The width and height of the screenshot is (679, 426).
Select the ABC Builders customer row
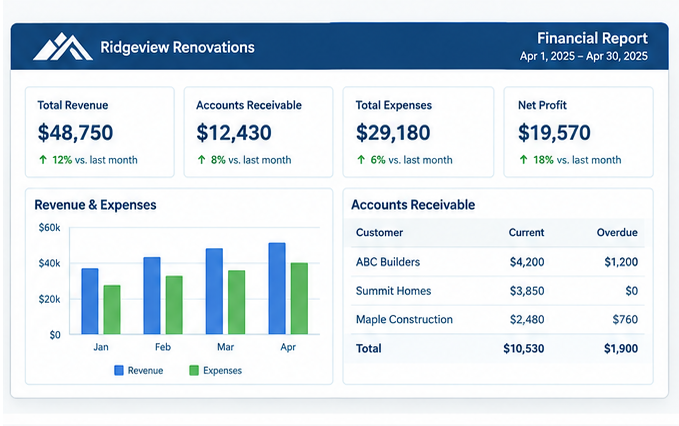[x=498, y=262]
